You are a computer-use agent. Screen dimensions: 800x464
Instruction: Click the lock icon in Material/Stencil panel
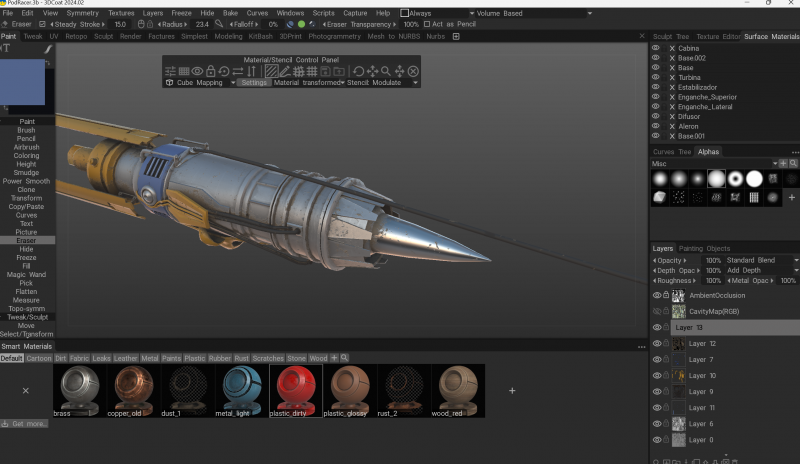(x=210, y=71)
